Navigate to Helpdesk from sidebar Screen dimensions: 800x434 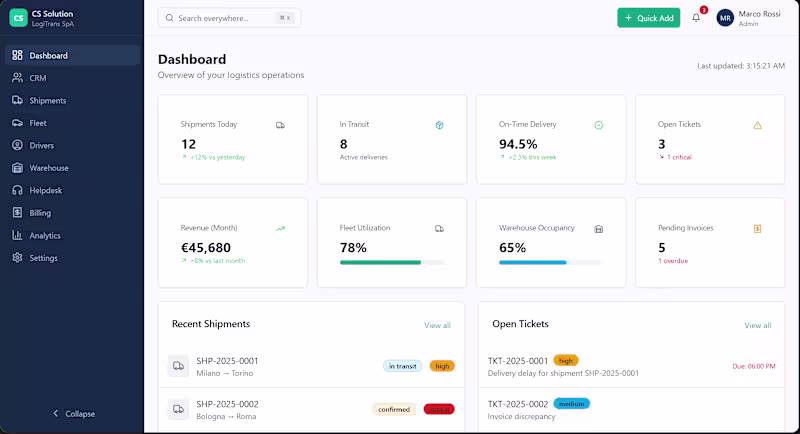coord(46,190)
